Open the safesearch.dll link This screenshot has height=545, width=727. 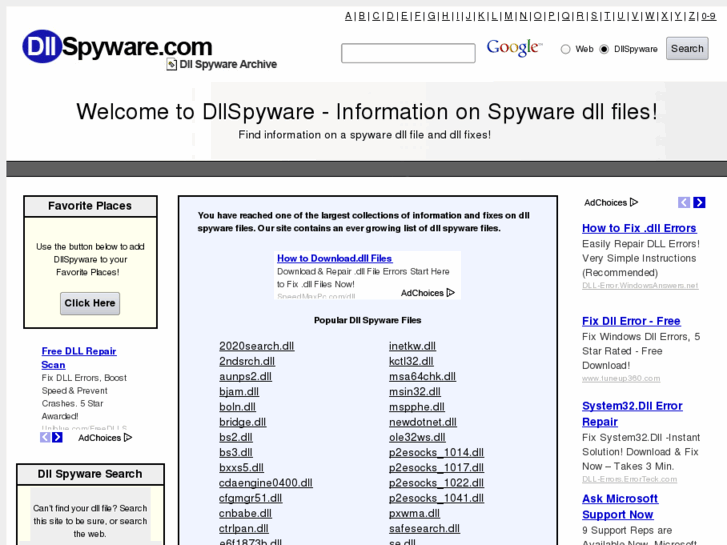coord(424,529)
